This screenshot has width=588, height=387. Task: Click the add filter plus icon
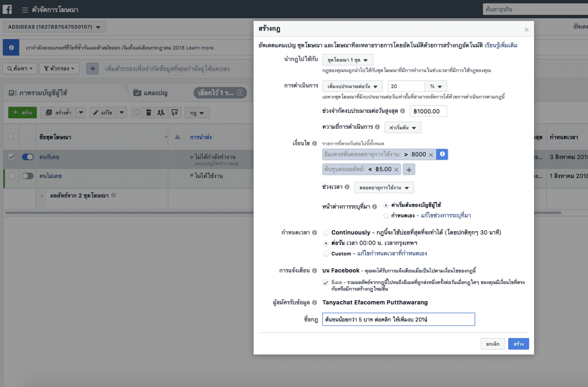click(x=92, y=69)
